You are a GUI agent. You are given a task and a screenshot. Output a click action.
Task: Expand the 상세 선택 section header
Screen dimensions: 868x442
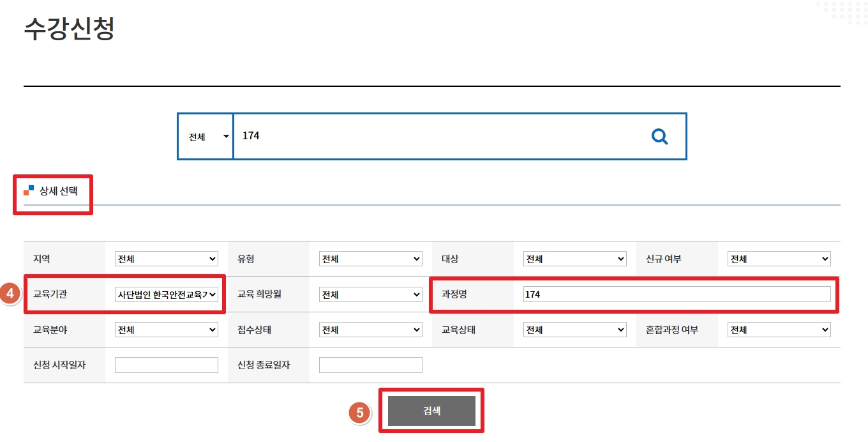click(x=58, y=190)
